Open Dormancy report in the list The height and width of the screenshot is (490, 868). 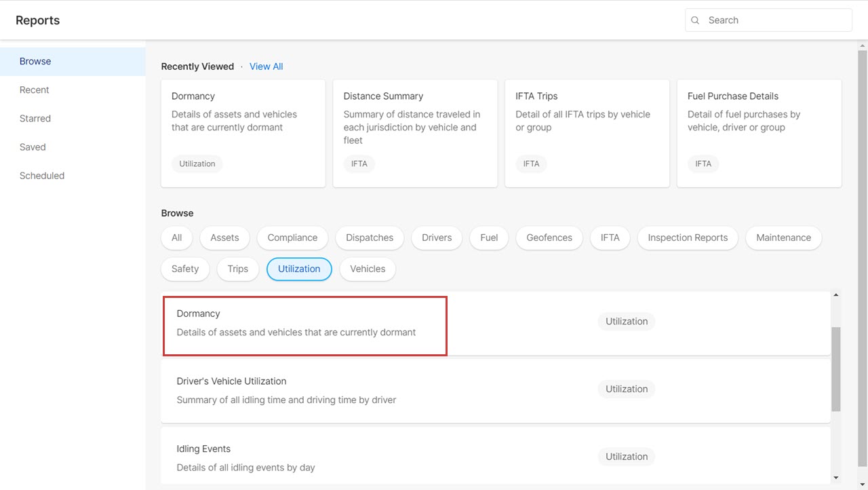coord(496,324)
